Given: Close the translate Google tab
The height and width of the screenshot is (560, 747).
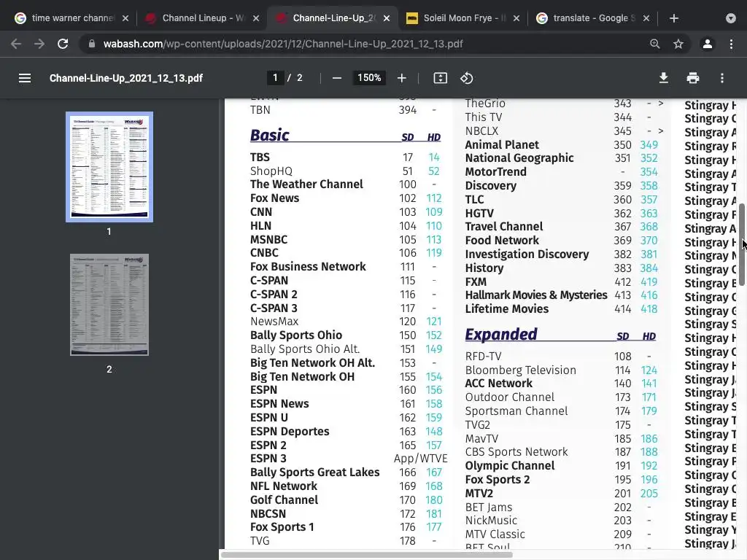Looking at the screenshot, I should [646, 18].
